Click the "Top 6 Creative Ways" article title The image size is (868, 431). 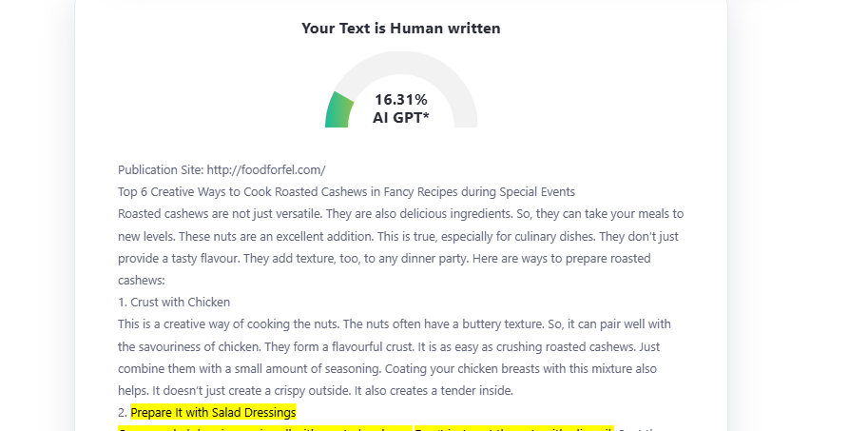pyautogui.click(x=346, y=192)
